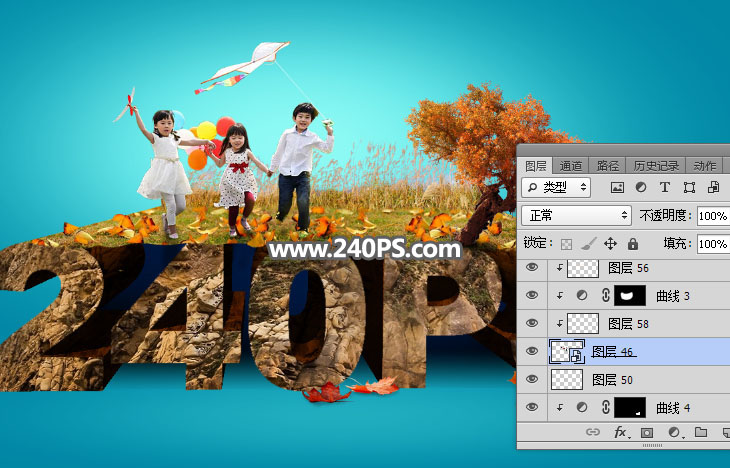Click panel resize grip at bottom
The width and height of the screenshot is (730, 468).
point(652,446)
